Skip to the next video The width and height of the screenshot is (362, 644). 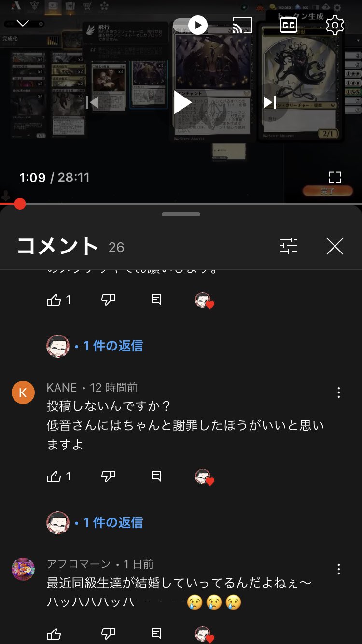[269, 102]
